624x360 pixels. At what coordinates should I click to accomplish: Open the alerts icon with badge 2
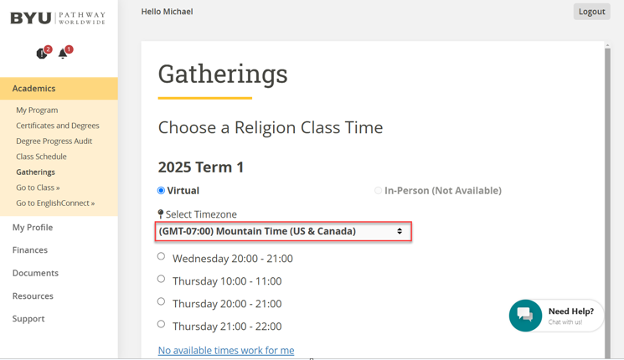coord(42,53)
